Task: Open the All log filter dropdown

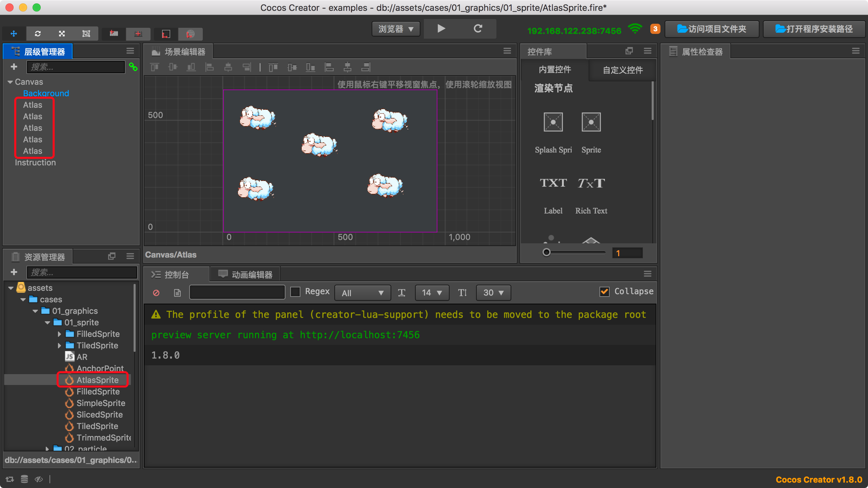Action: click(x=362, y=293)
